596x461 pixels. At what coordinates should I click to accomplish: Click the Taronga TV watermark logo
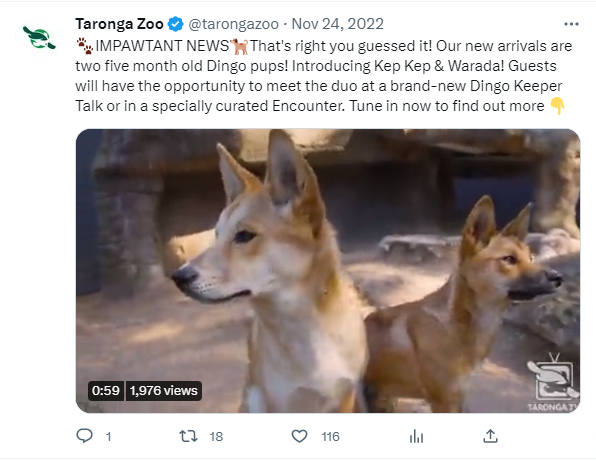click(553, 382)
